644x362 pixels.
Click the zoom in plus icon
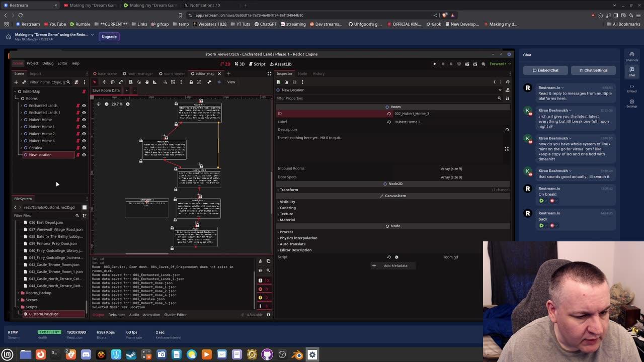pos(128,104)
